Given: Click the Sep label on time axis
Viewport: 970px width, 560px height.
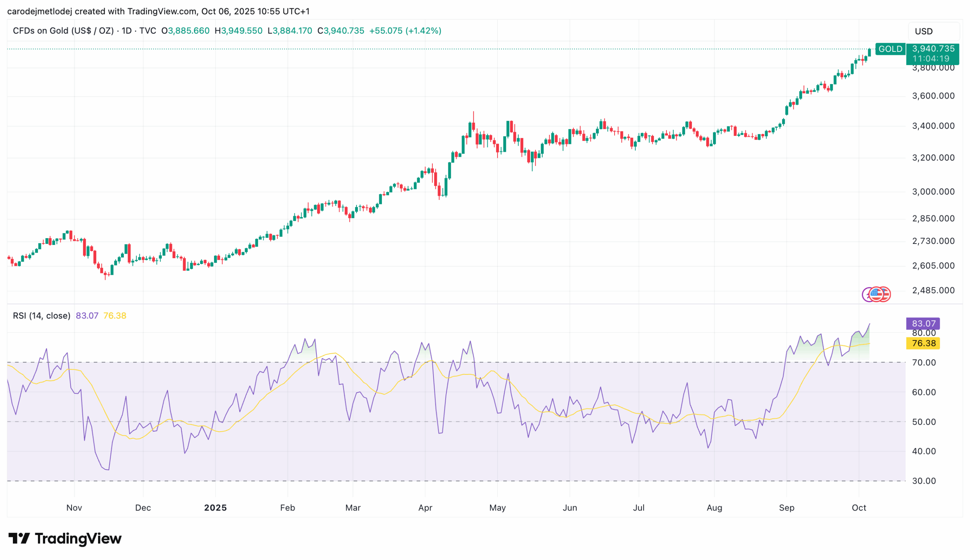Looking at the screenshot, I should coord(787,508).
